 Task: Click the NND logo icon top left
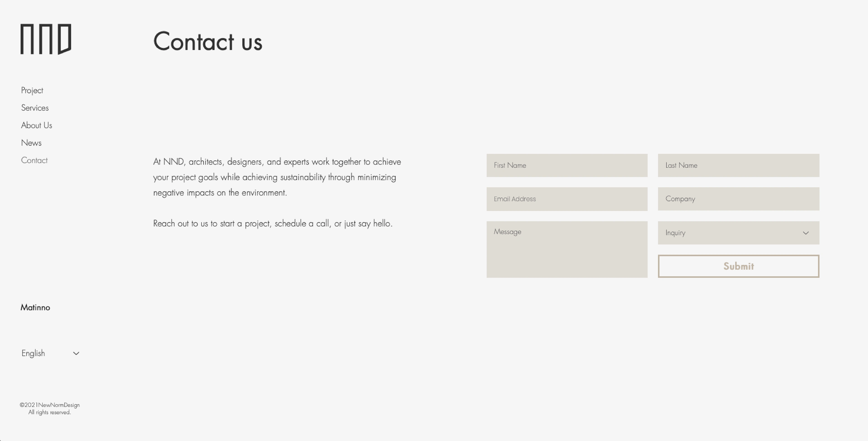click(x=45, y=39)
